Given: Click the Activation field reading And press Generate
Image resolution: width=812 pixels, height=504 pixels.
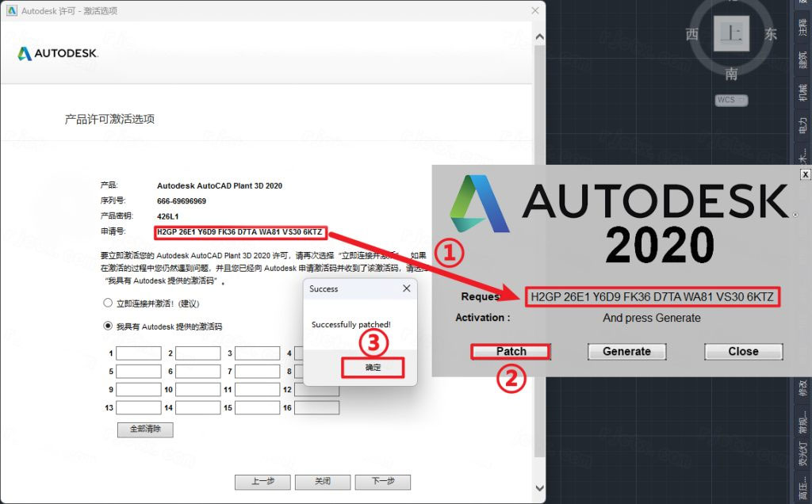Looking at the screenshot, I should (652, 318).
